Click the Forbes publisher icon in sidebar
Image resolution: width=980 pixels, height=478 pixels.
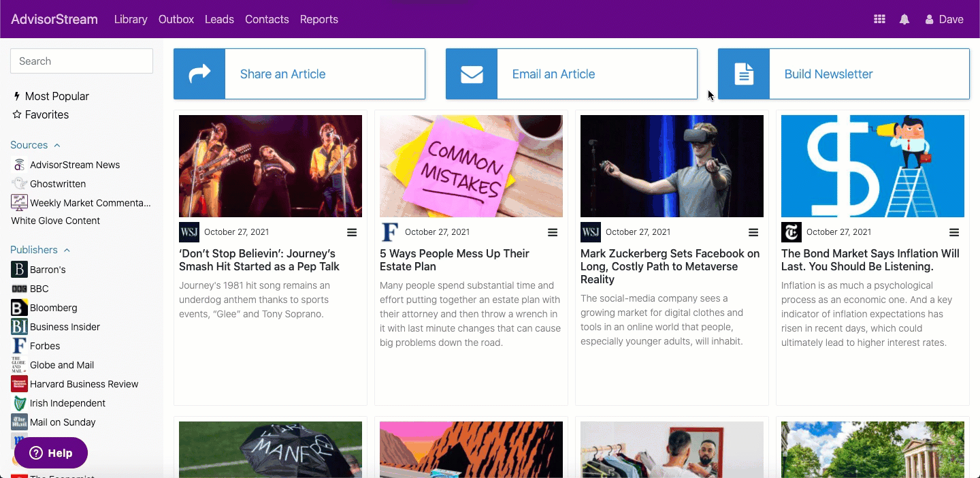tap(19, 346)
